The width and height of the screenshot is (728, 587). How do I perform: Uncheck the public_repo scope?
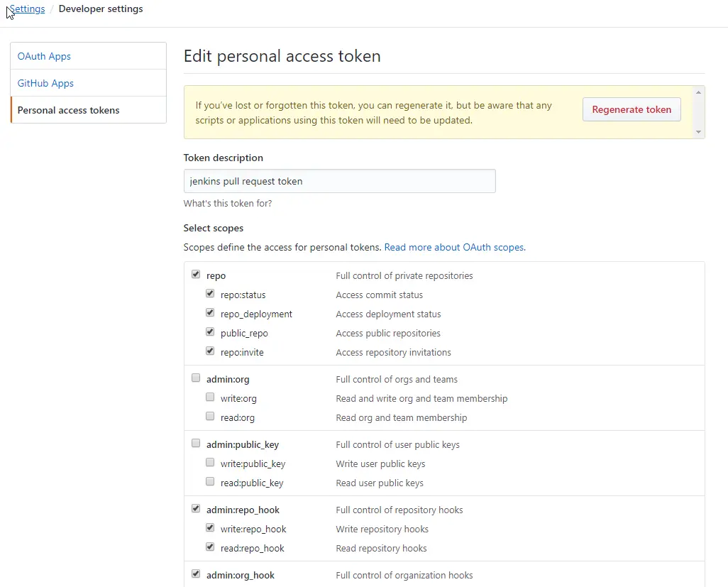coord(210,331)
